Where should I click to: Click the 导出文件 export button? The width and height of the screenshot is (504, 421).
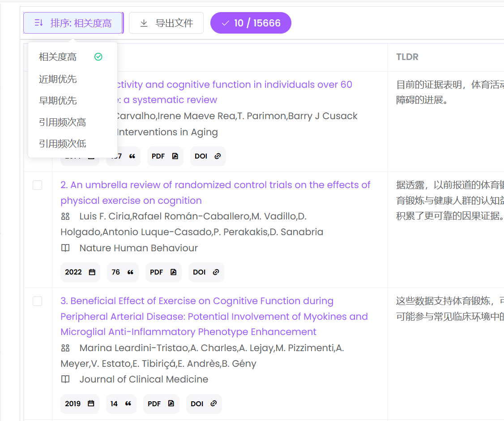(x=166, y=22)
